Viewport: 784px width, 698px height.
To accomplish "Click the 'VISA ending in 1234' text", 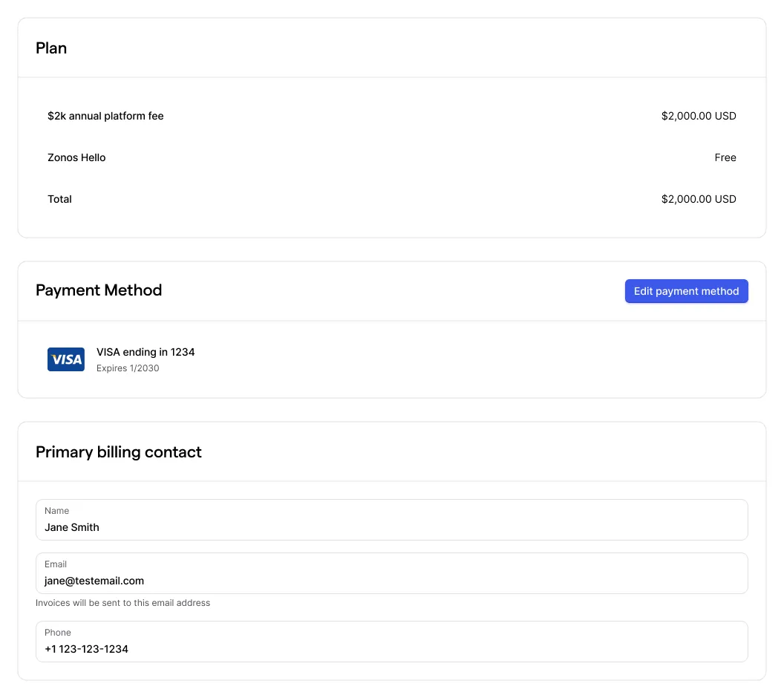I will point(146,352).
